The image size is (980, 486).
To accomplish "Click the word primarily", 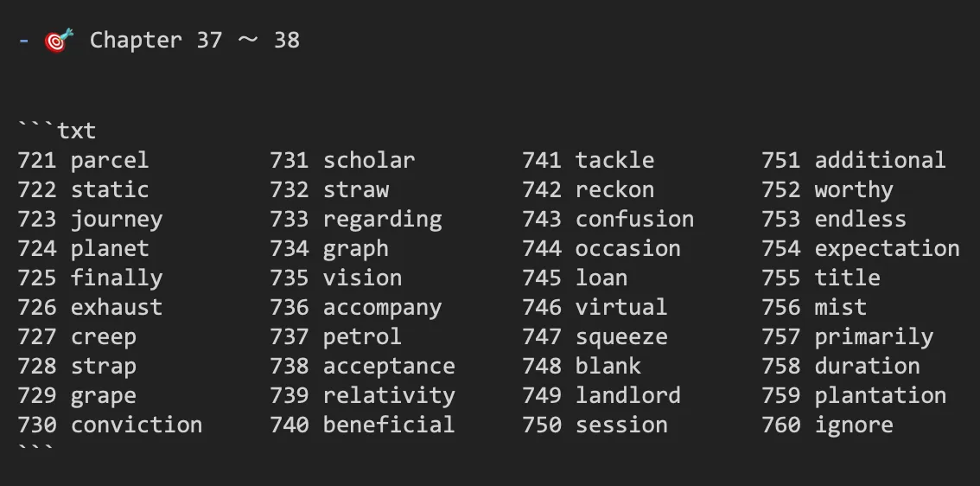I will 874,337.
